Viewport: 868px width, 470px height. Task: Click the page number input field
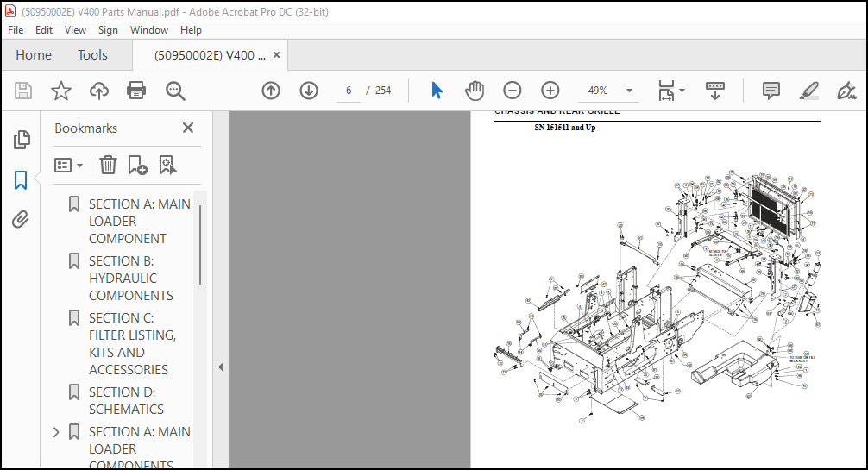coord(349,91)
